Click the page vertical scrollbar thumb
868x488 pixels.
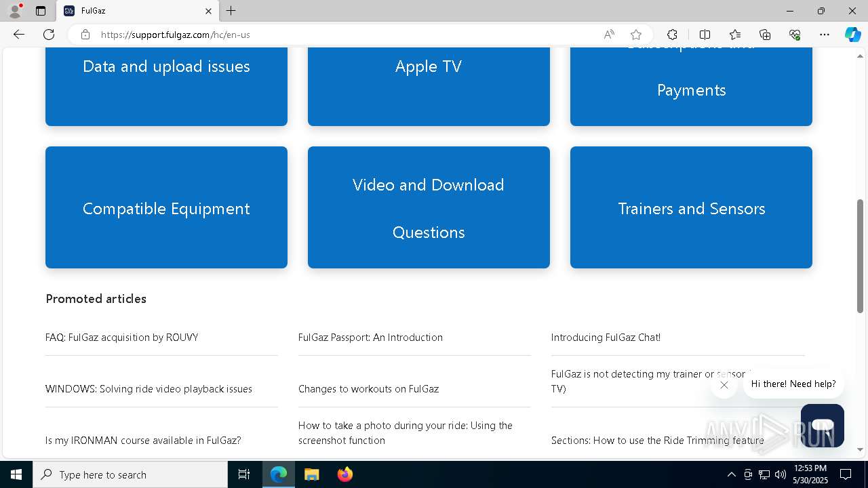[x=861, y=256]
